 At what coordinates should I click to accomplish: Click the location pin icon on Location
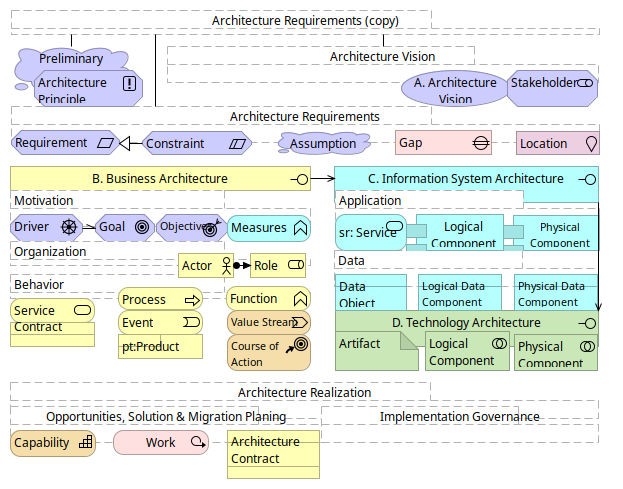pyautogui.click(x=591, y=144)
